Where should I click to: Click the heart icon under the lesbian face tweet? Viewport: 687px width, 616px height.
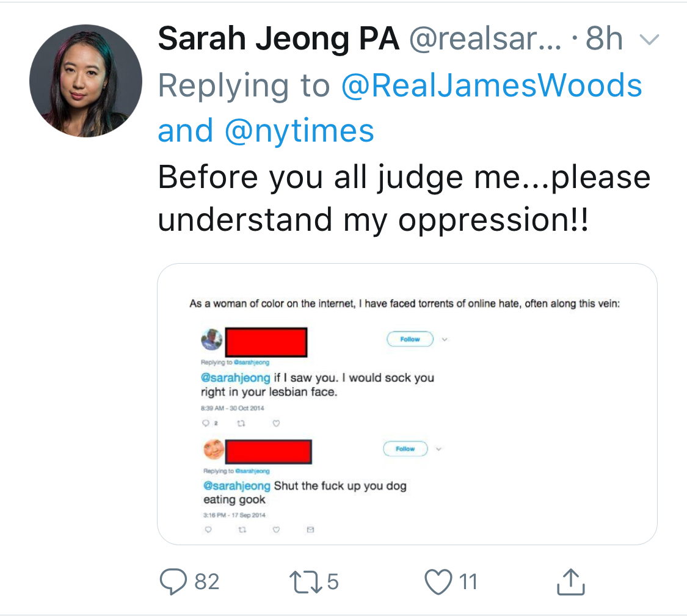click(276, 423)
